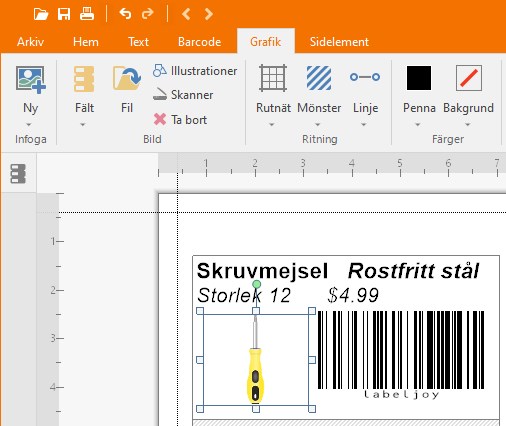506x426 pixels.
Task: Click Ta bort to remove image
Action: [x=180, y=120]
